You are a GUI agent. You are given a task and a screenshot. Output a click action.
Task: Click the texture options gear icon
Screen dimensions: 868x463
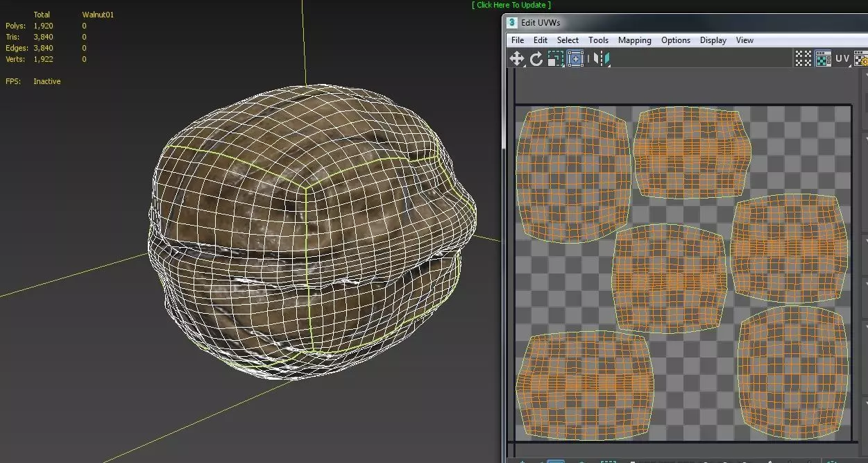[862, 59]
